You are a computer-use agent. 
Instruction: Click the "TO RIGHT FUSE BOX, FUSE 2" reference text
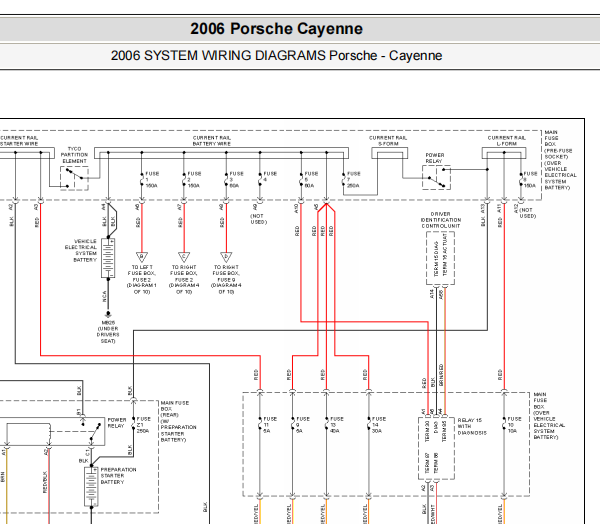(x=184, y=279)
